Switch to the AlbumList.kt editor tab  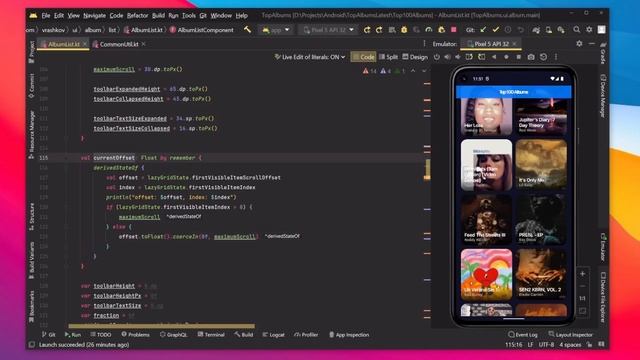point(63,44)
